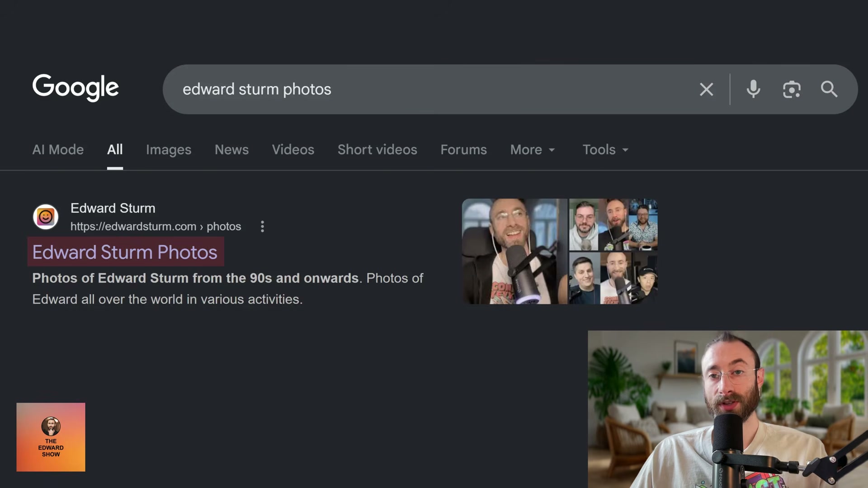Expand the More dropdown

[533, 150]
